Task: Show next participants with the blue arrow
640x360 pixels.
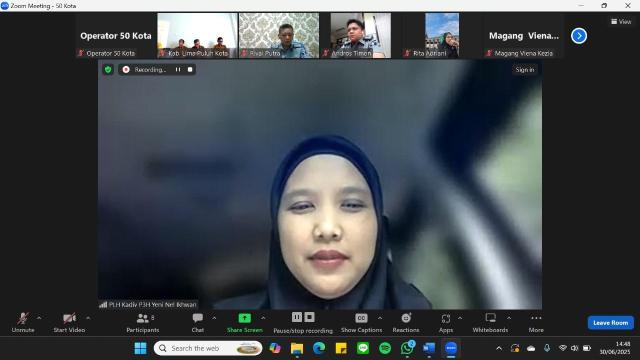Action: (579, 36)
